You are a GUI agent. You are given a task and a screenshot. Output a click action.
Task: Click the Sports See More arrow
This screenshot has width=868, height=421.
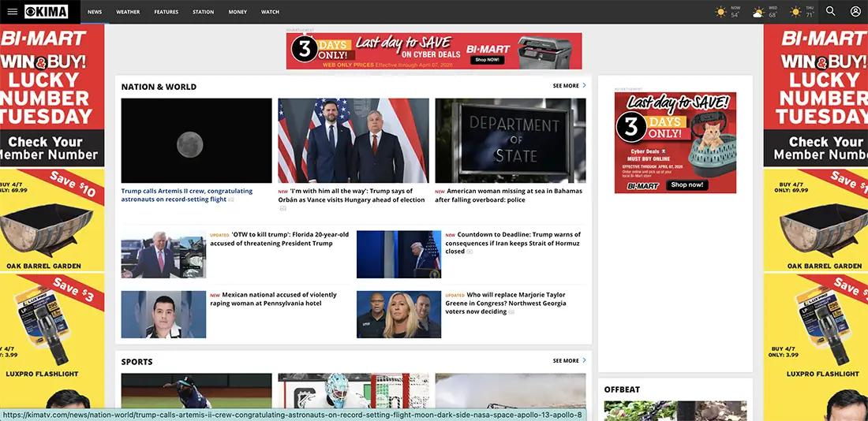[584, 361]
